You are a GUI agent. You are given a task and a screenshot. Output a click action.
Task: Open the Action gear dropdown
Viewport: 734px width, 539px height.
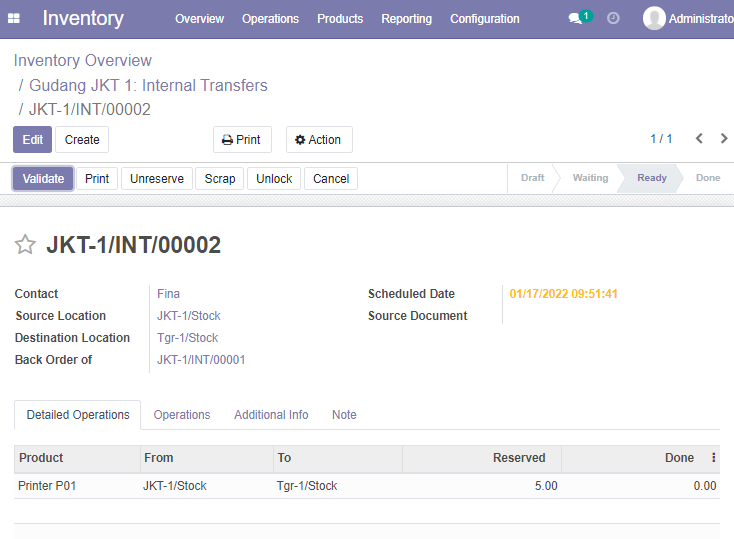(x=319, y=140)
